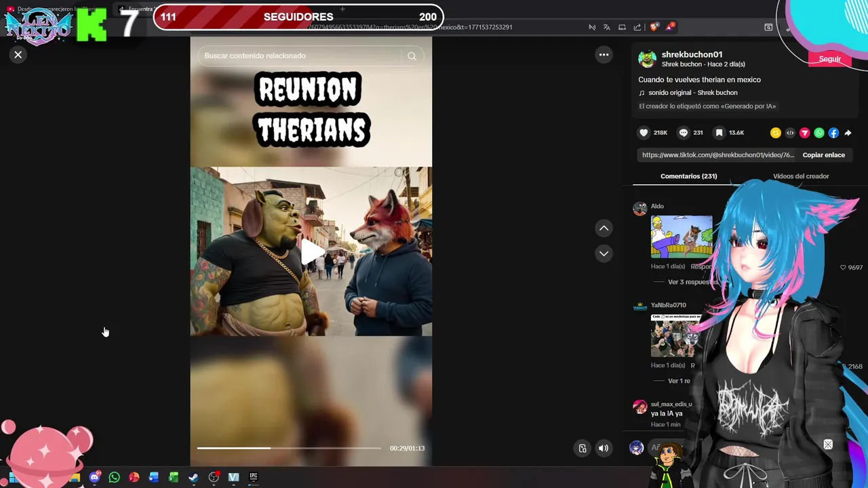Switch to Comentarios (231) tab

[x=688, y=176]
